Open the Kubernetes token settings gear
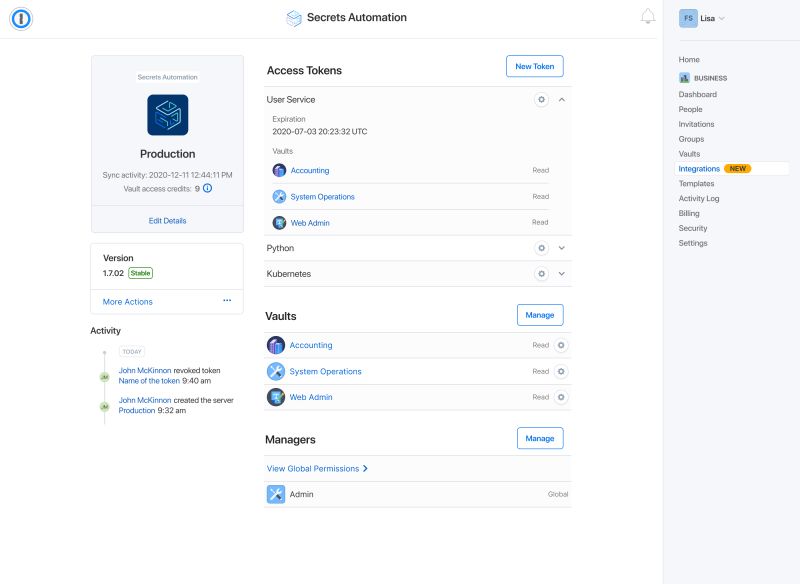Image resolution: width=800 pixels, height=584 pixels. point(541,274)
